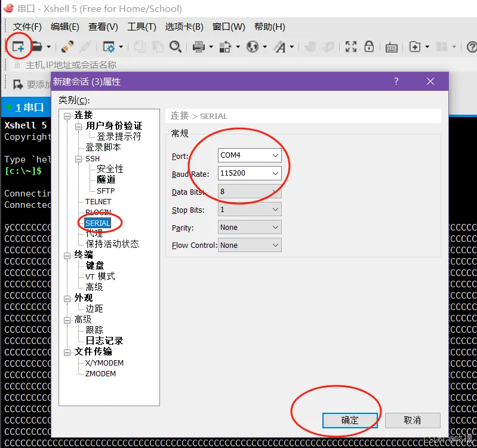Viewport: 477px width, 448px height.
Task: Collapse the 文件传输 tree node
Action: (67, 352)
